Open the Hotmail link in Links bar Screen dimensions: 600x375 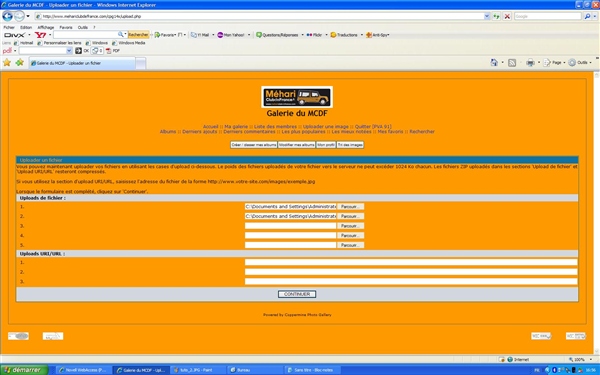pos(23,43)
